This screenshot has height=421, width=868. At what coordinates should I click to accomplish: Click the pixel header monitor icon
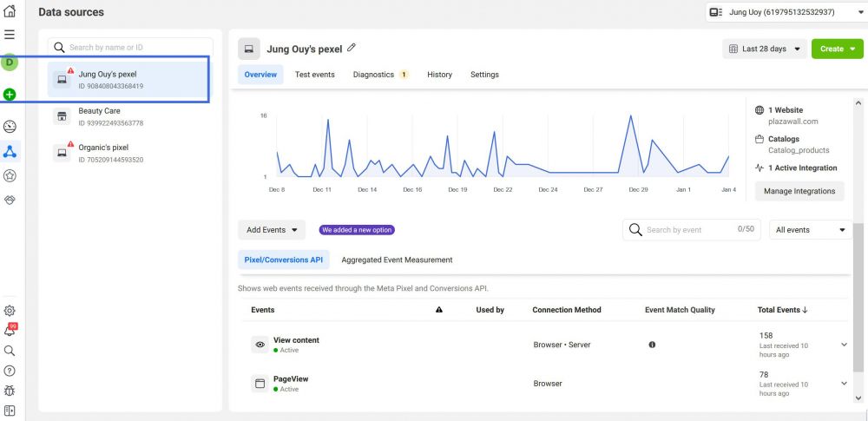pyautogui.click(x=249, y=49)
